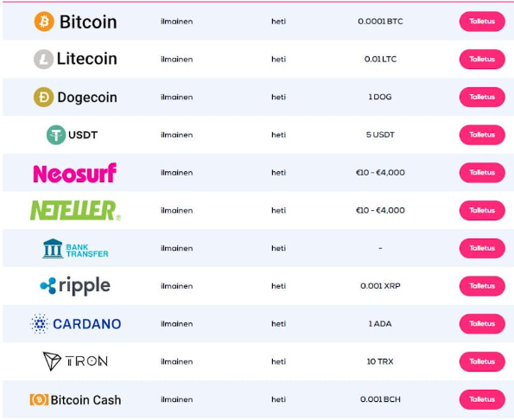
Task: Click the Tron logo
Action: click(75, 361)
